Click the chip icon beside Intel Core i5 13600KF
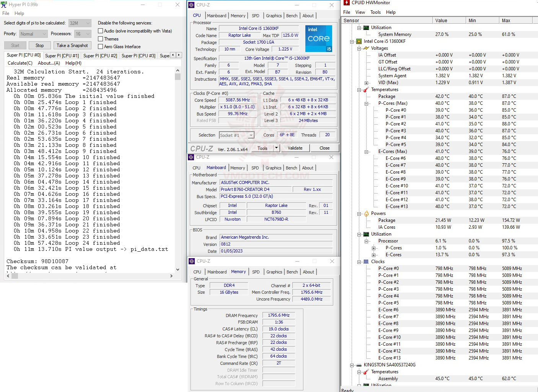Viewport: 538px width, 392px height. coord(359,41)
